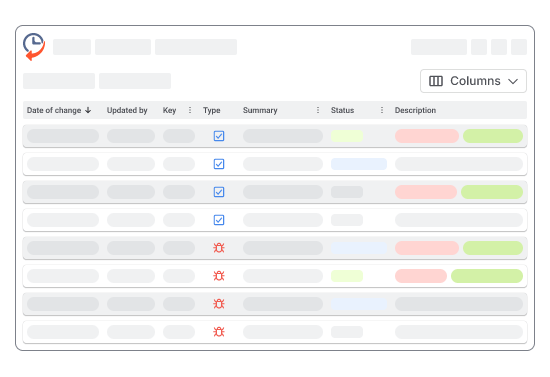This screenshot has width=550, height=377.
Task: Click the task type icon in third row
Action: click(x=219, y=192)
